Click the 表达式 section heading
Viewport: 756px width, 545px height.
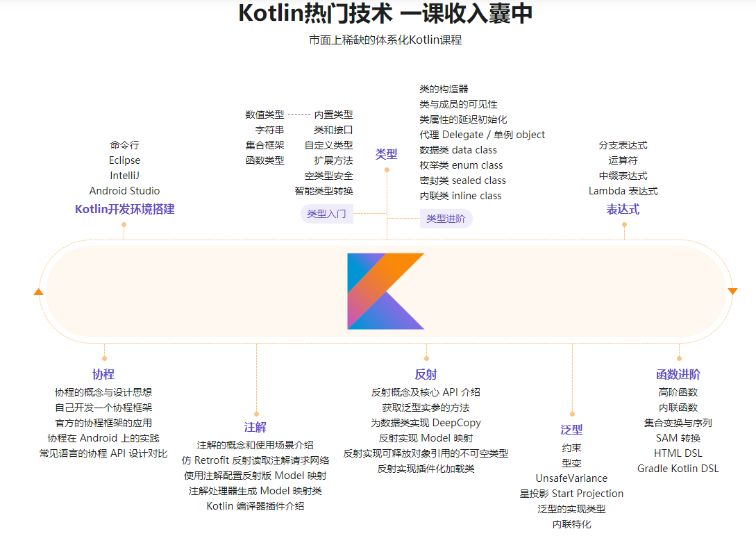pos(623,209)
